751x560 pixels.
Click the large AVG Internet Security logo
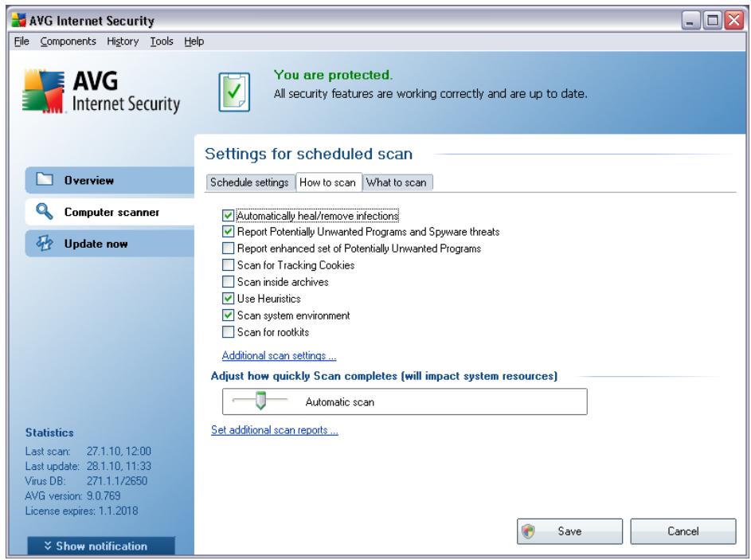pos(101,92)
